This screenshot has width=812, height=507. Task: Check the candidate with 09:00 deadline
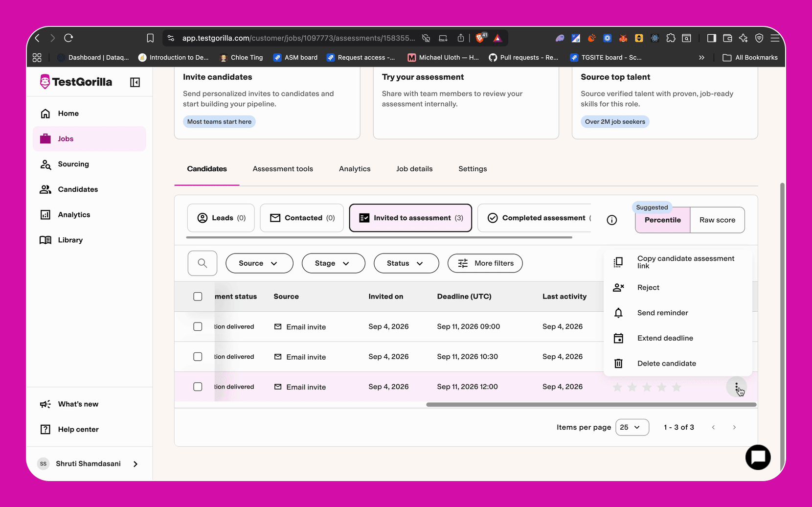click(198, 326)
